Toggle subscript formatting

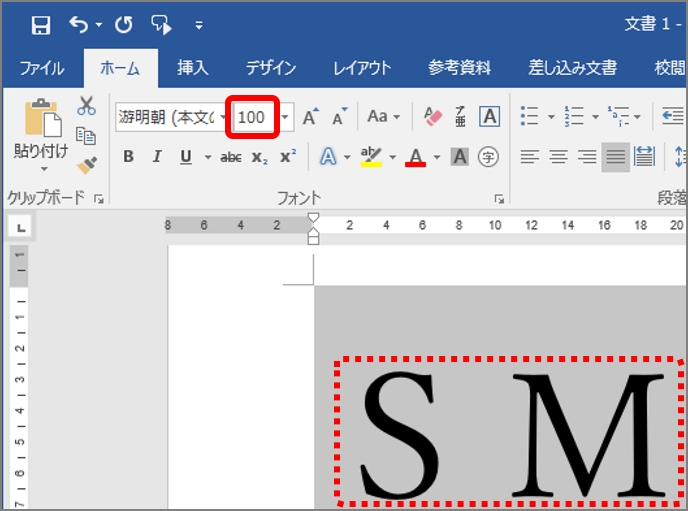[x=259, y=157]
